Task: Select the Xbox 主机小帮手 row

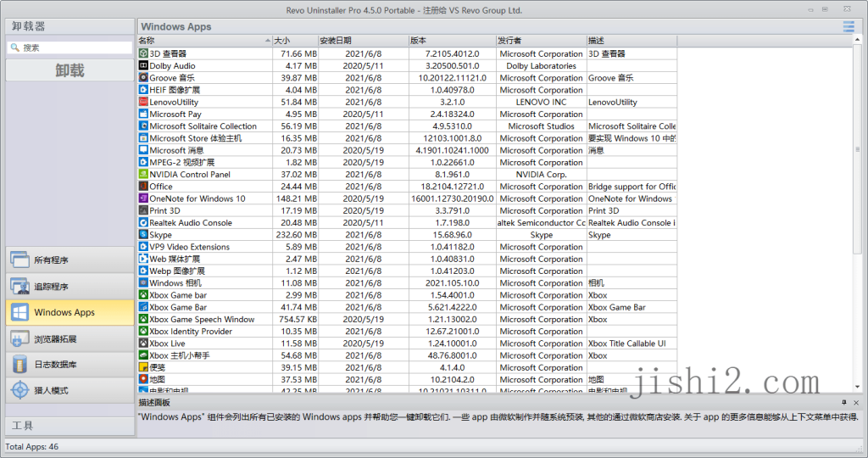Action: pos(407,355)
